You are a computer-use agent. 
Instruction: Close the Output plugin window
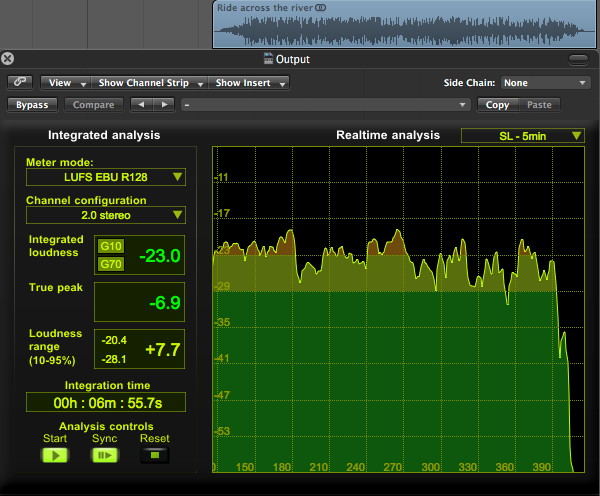click(7, 59)
